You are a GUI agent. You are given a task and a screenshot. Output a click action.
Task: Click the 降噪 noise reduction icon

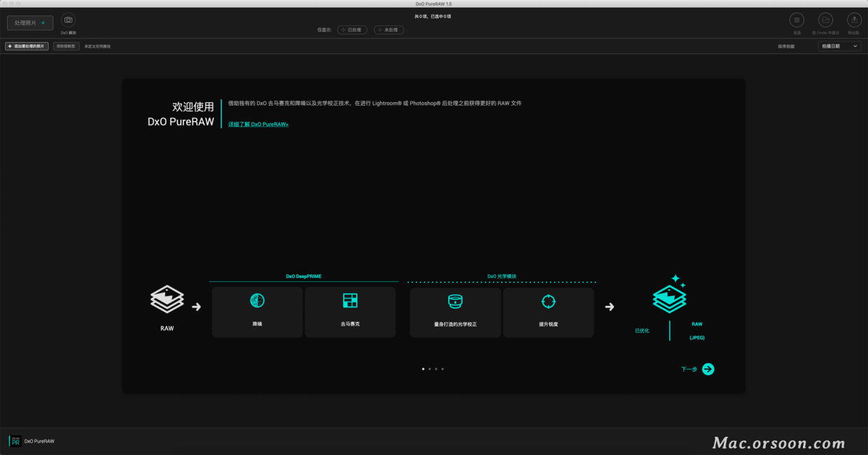click(x=257, y=301)
